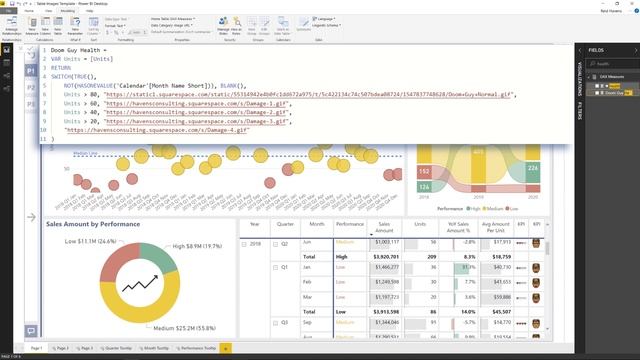Image resolution: width=640 pixels, height=360 pixels.
Task: Create a New Column
Action: 45,26
